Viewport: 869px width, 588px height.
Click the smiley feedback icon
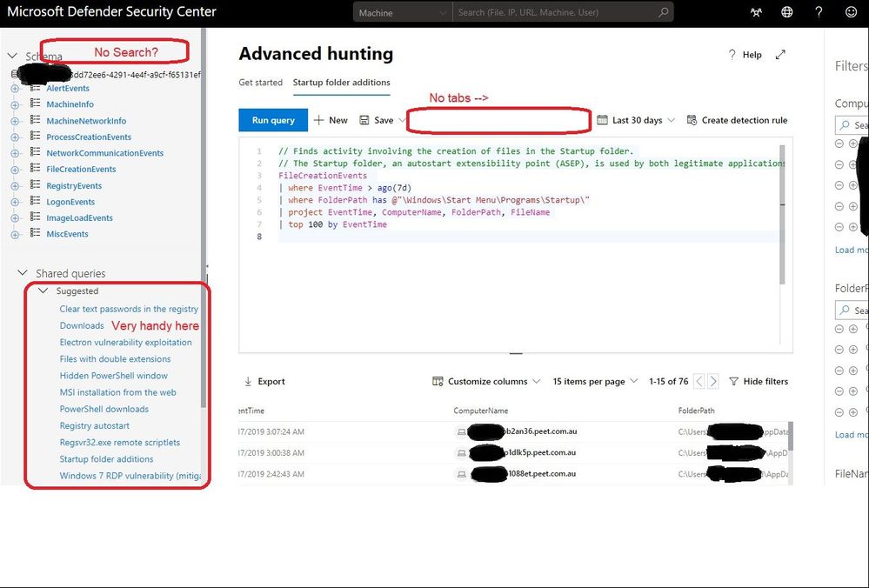coord(851,12)
